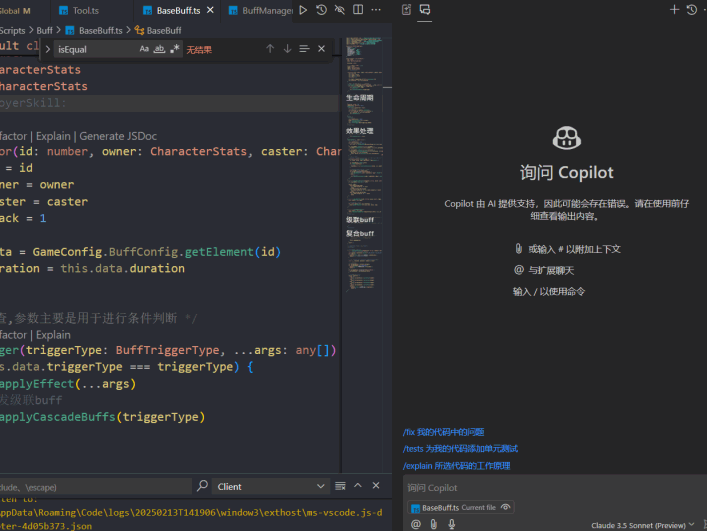The width and height of the screenshot is (707, 531).
Task: Switch to the Tool.ts editor tab
Action: pos(85,10)
